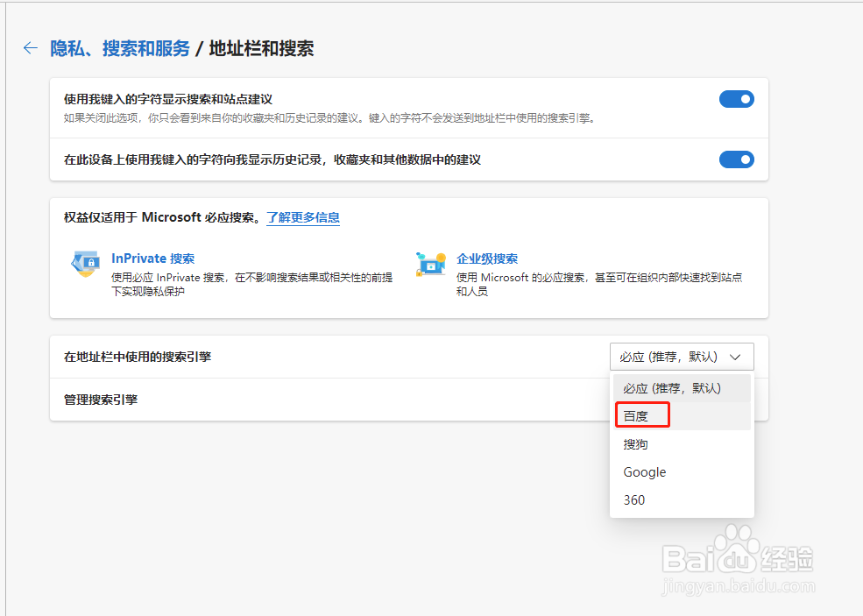The image size is (863, 616).
Task: Open 了解更多信息 link
Action: pos(303,217)
